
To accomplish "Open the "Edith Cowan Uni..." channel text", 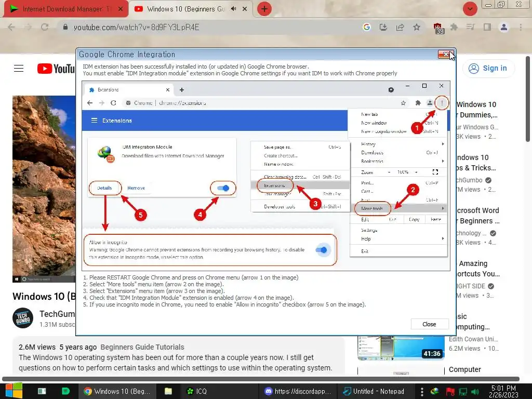I will pos(473,339).
